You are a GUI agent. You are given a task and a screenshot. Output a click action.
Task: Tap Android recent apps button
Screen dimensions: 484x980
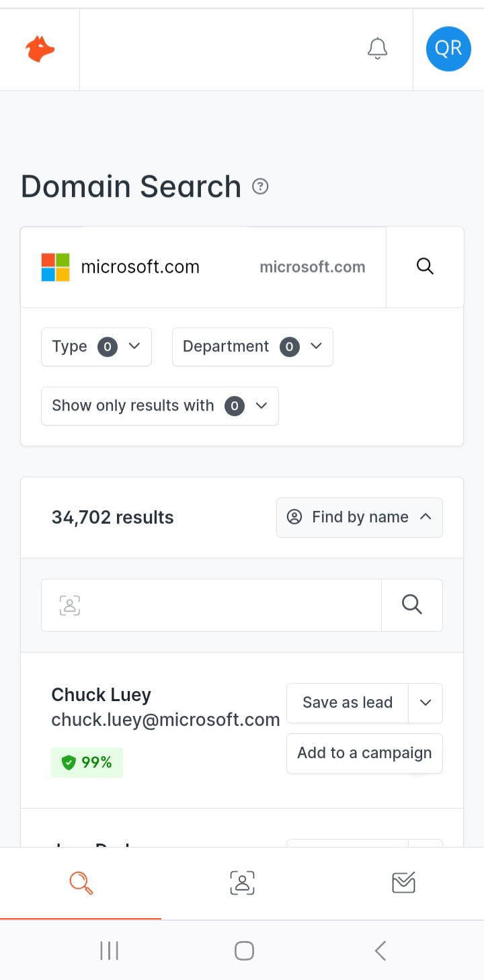pos(109,950)
